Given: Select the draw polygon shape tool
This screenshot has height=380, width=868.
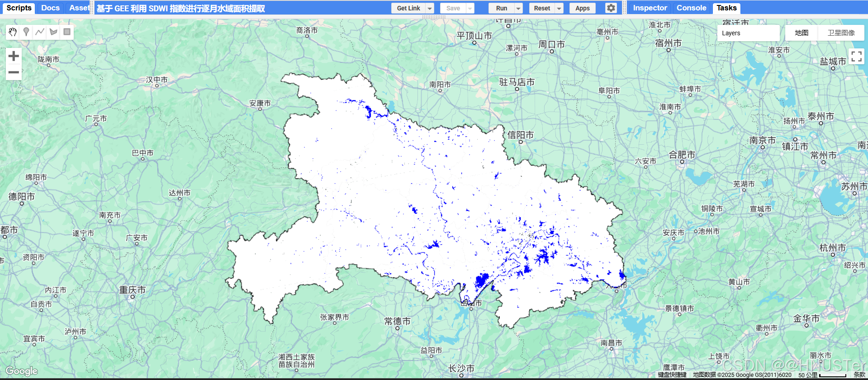Looking at the screenshot, I should [x=53, y=32].
